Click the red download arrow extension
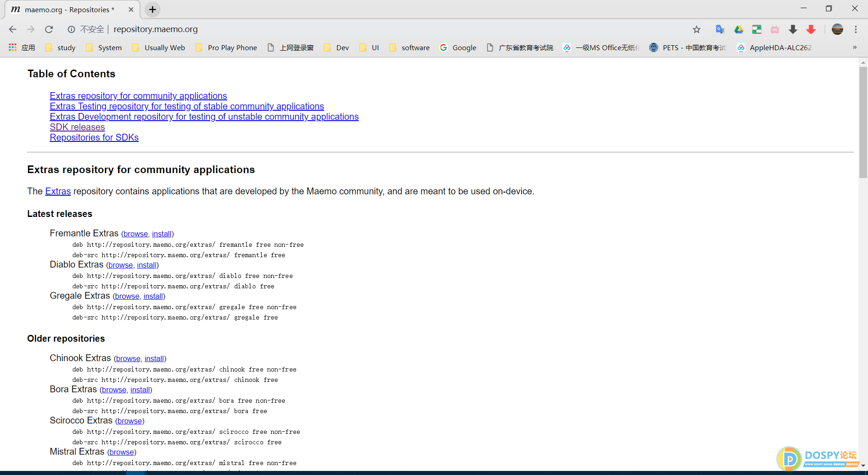The height and width of the screenshot is (475, 868). pyautogui.click(x=811, y=29)
